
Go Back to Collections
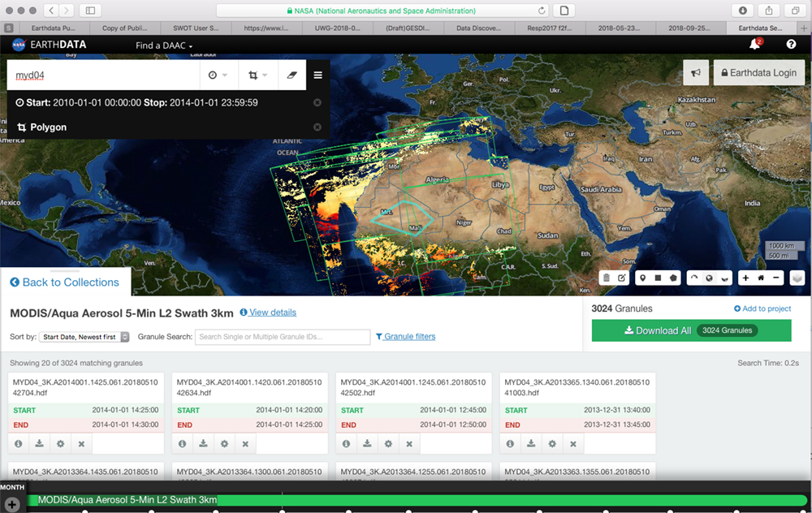pos(65,282)
